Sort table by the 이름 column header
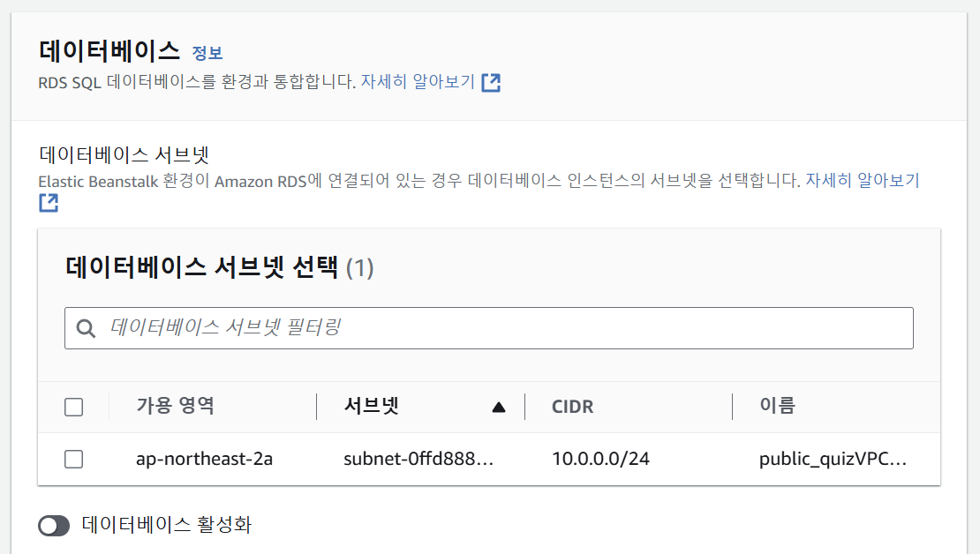This screenshot has width=980, height=554. coord(777,406)
